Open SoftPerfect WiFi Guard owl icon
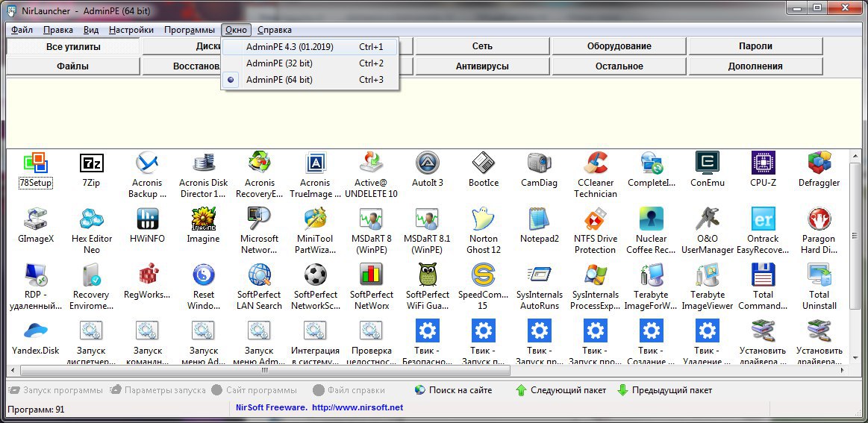 click(428, 275)
